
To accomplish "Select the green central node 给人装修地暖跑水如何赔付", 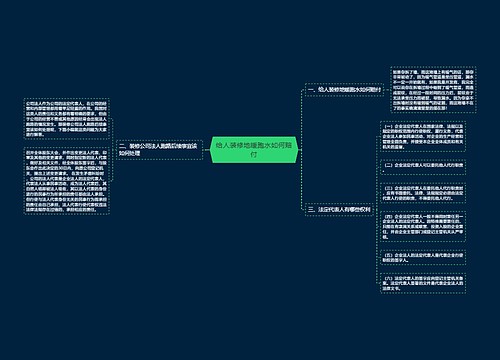I will click(x=254, y=150).
